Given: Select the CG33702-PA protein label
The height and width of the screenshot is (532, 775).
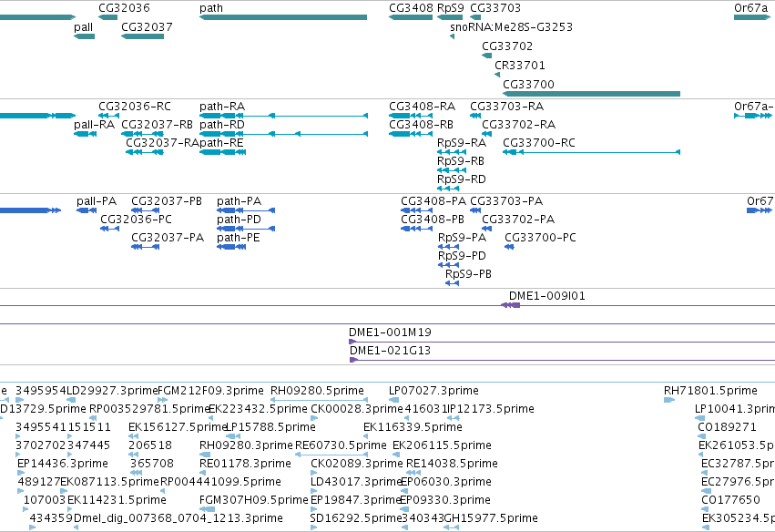Looking at the screenshot, I should pos(518,220).
